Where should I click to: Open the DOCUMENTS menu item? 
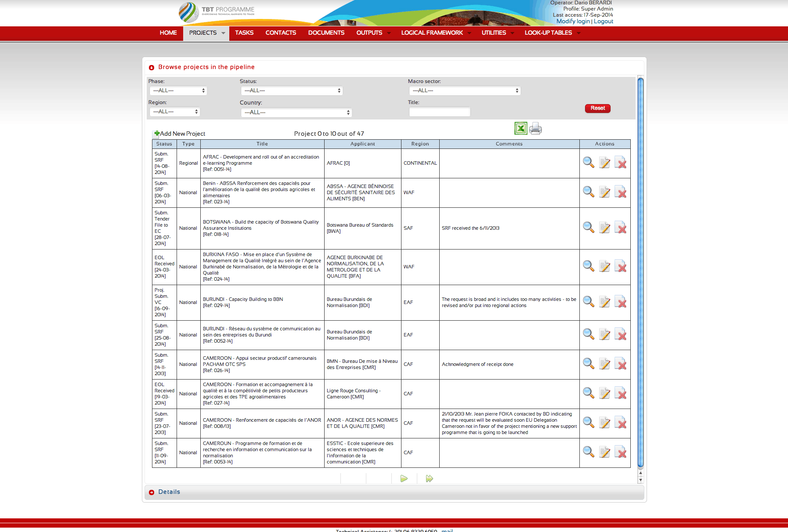click(x=326, y=33)
